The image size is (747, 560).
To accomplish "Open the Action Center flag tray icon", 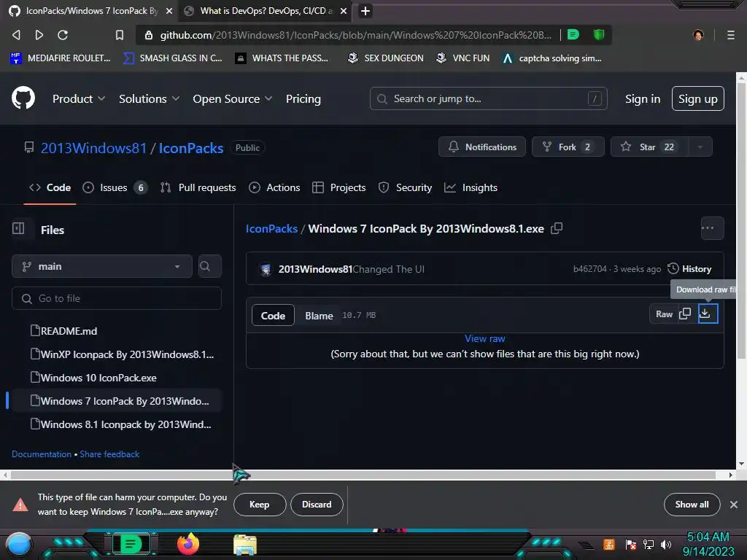I will 631,544.
